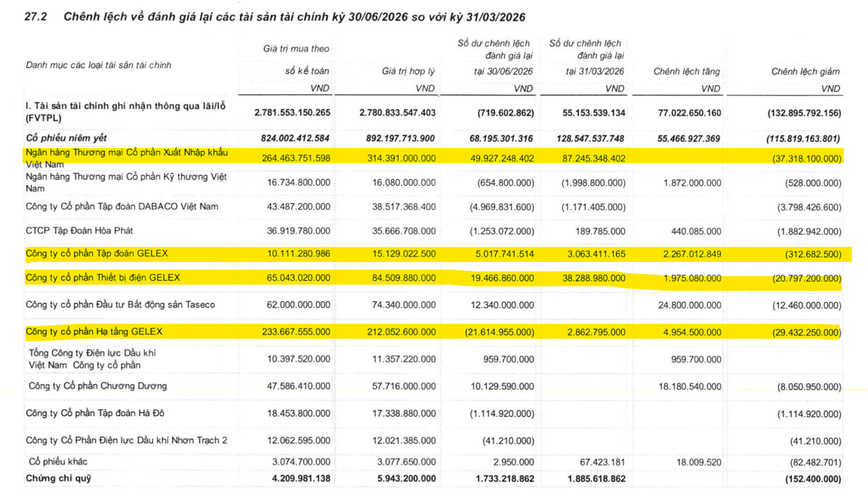Click the value 77.022.650.160

click(689, 113)
